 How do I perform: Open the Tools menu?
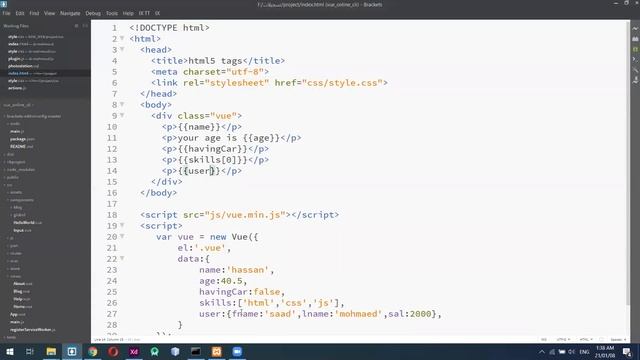(112, 13)
